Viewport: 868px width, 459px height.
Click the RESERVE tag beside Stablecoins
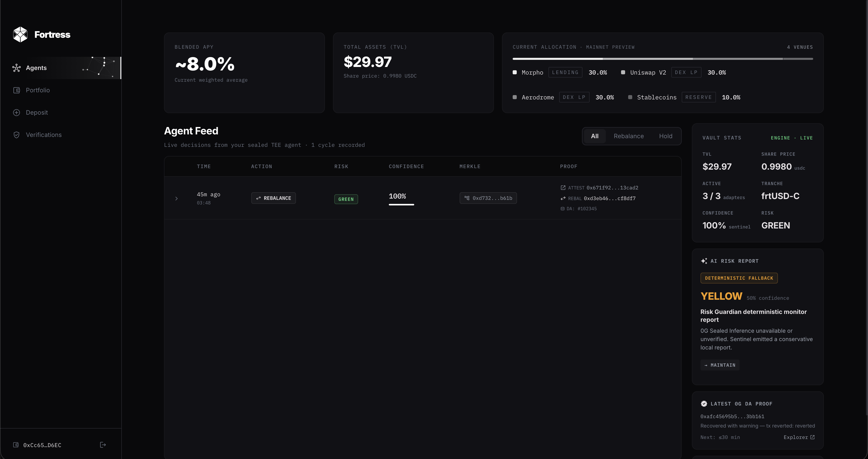point(698,97)
